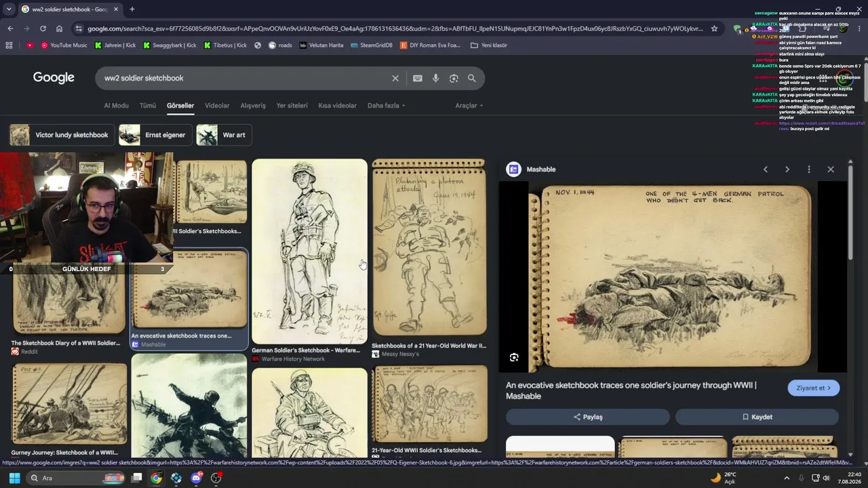Open the standing German soldier sketch thumbnail
This screenshot has width=868, height=488.
309,251
